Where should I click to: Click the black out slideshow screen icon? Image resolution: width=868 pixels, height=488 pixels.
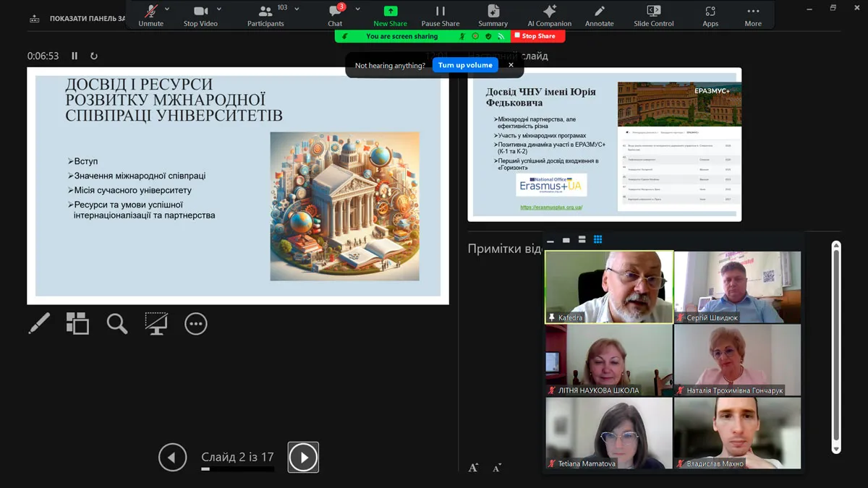pos(156,323)
